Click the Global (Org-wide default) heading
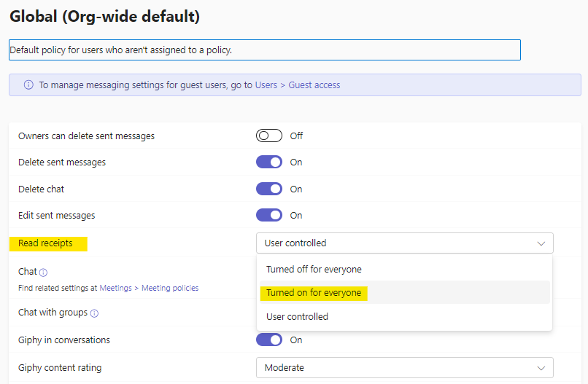This screenshot has height=384, width=588. coord(104,15)
